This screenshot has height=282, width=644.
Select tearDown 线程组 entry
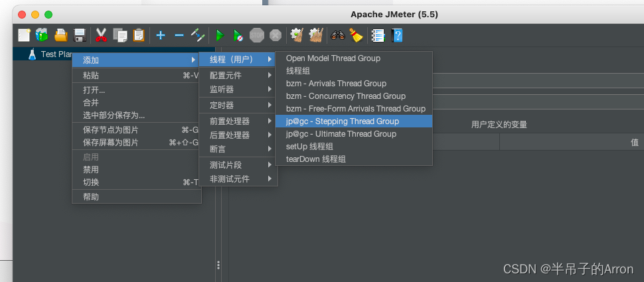[354, 159]
